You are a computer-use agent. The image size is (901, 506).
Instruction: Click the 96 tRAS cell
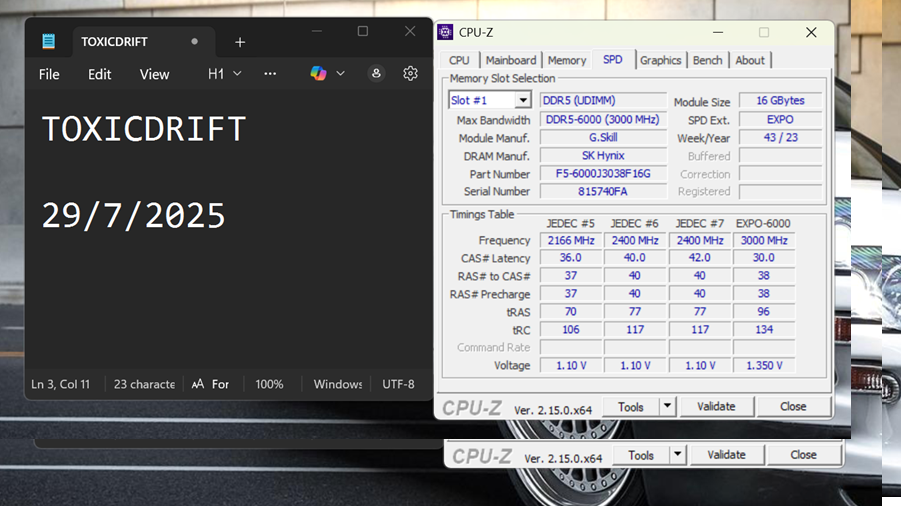pos(764,311)
